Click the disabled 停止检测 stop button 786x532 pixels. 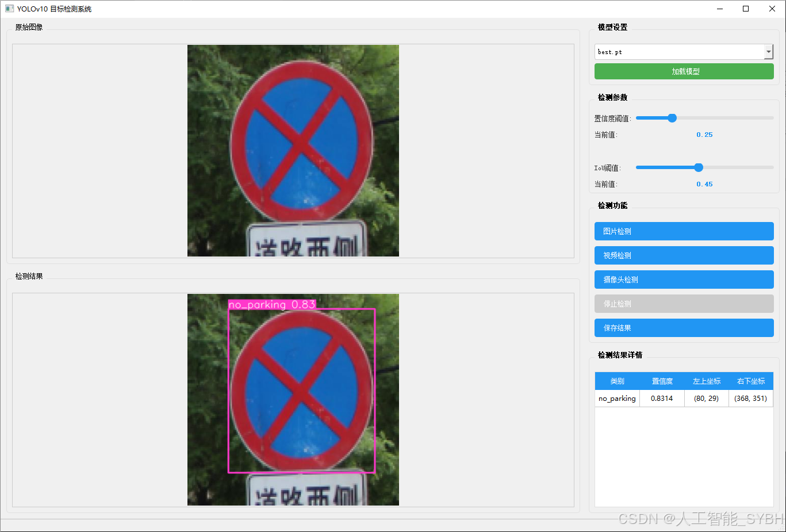pos(684,304)
